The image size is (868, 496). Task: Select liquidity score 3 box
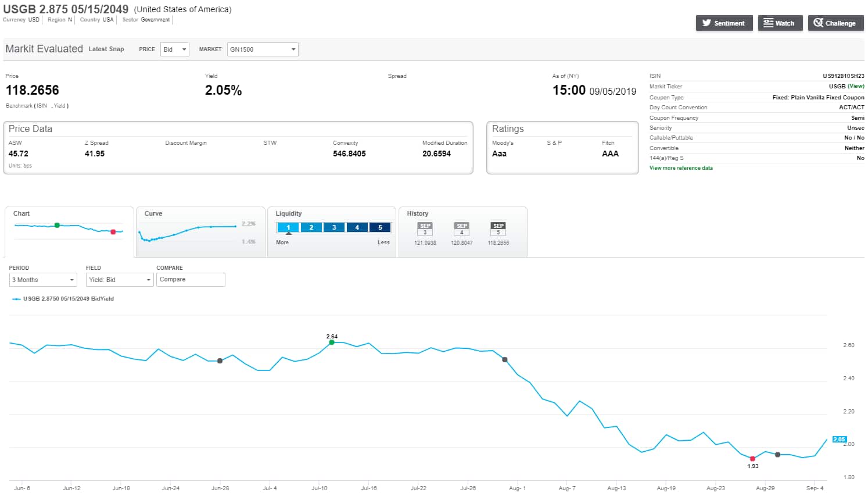pos(334,227)
